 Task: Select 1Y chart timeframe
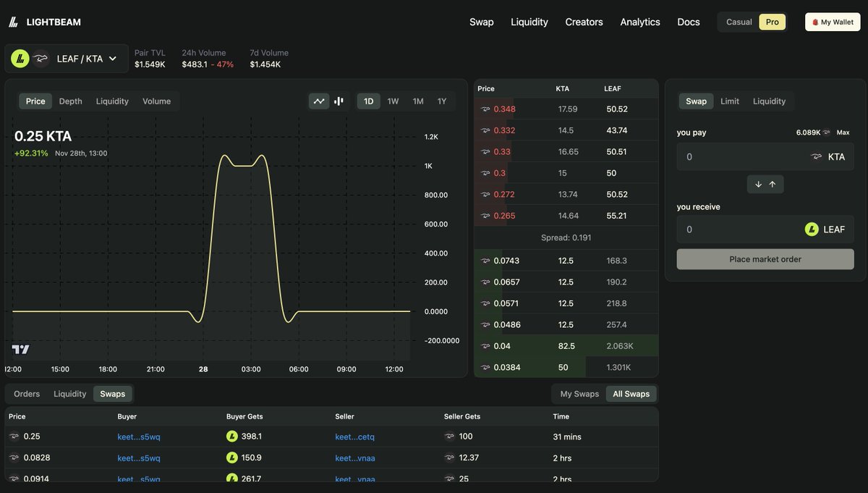click(x=442, y=101)
